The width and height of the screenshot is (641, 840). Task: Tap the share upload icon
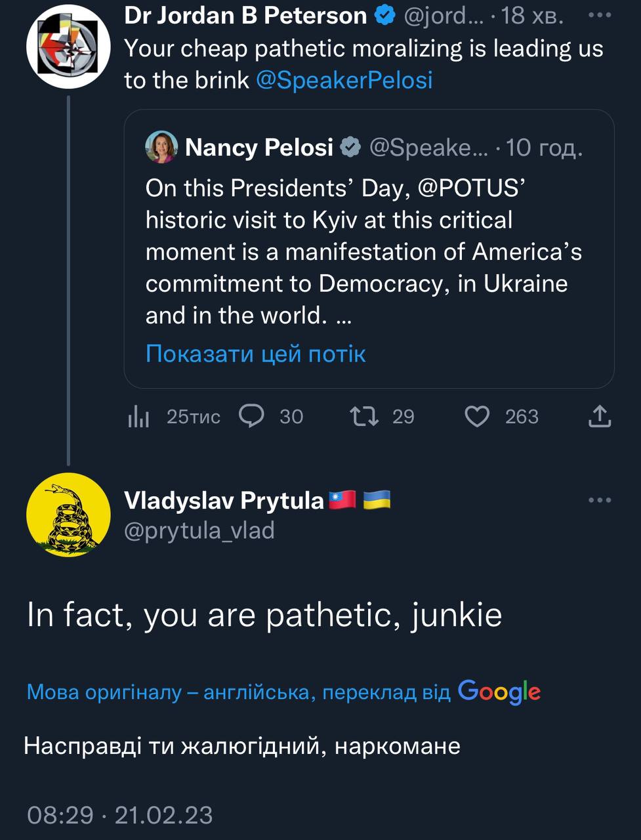[x=600, y=416]
